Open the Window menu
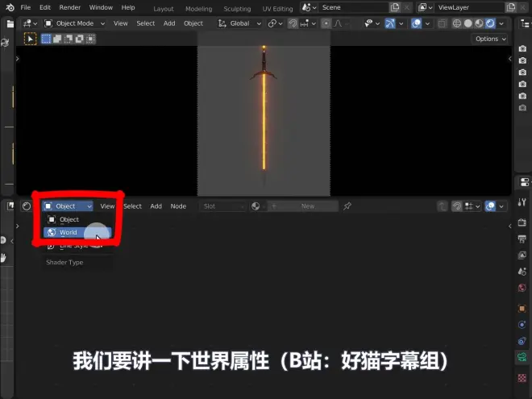Viewport: 532px width, 399px height. coord(101,7)
